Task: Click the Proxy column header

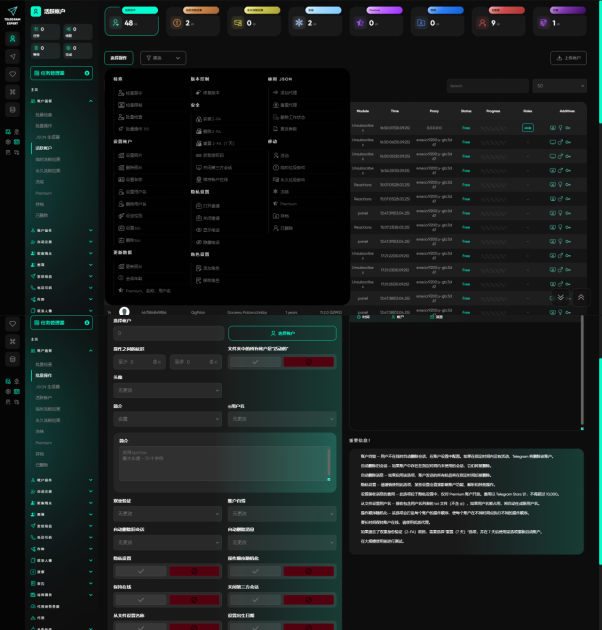Action: [434, 111]
